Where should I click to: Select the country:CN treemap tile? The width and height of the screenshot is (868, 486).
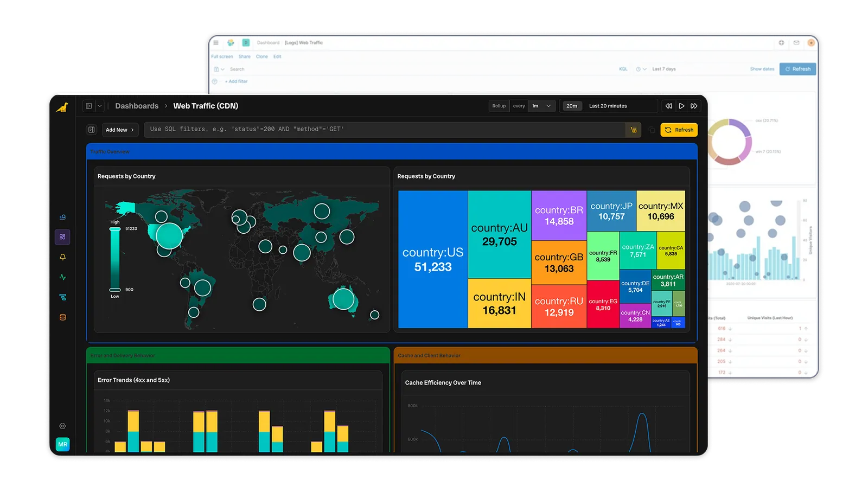635,316
